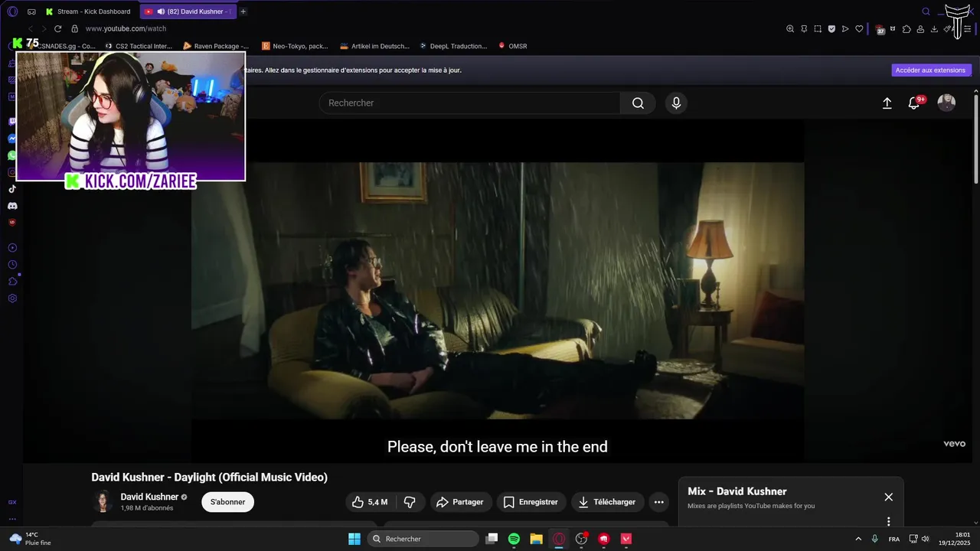This screenshot has width=980, height=551.
Task: Click the S'abonner subscribe button
Action: point(228,502)
